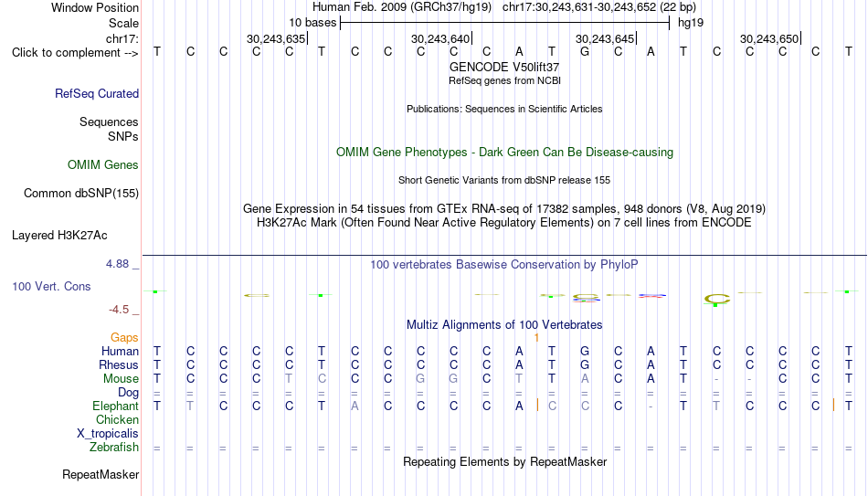Viewport: 868px width, 496px height.
Task: Click the RepeatMasker track label
Action: [x=101, y=474]
